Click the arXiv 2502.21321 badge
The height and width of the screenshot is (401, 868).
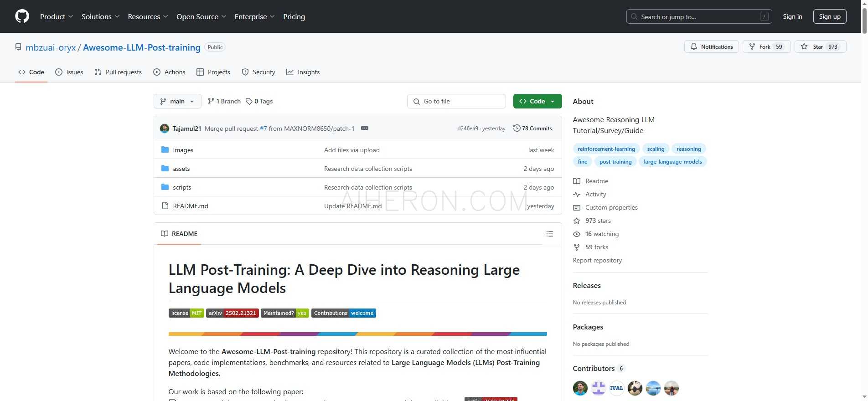(232, 313)
